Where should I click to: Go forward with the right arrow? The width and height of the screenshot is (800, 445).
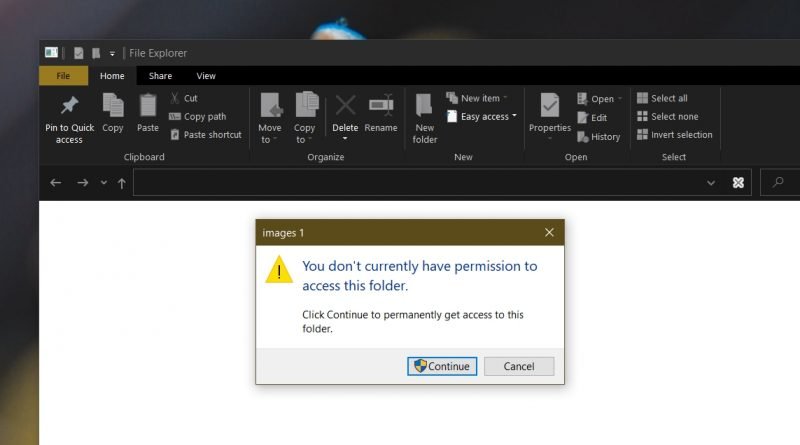pyautogui.click(x=82, y=183)
